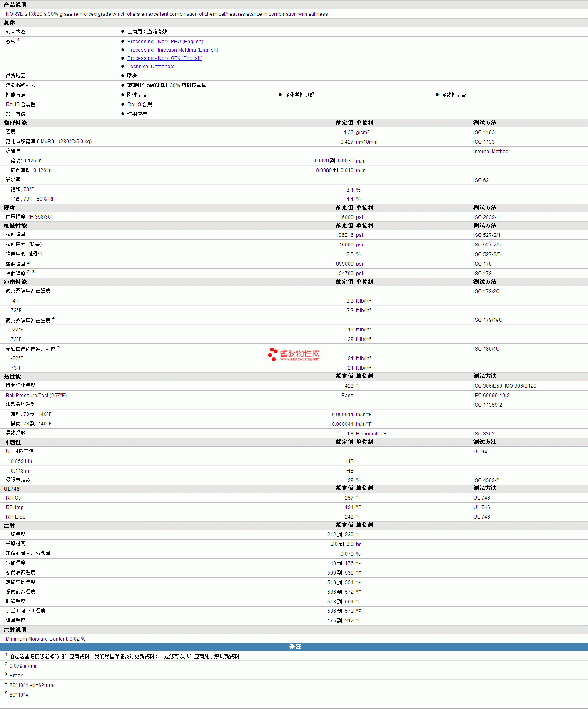Click the MVR value 0.427
This screenshot has width=588, height=709.
347,142
